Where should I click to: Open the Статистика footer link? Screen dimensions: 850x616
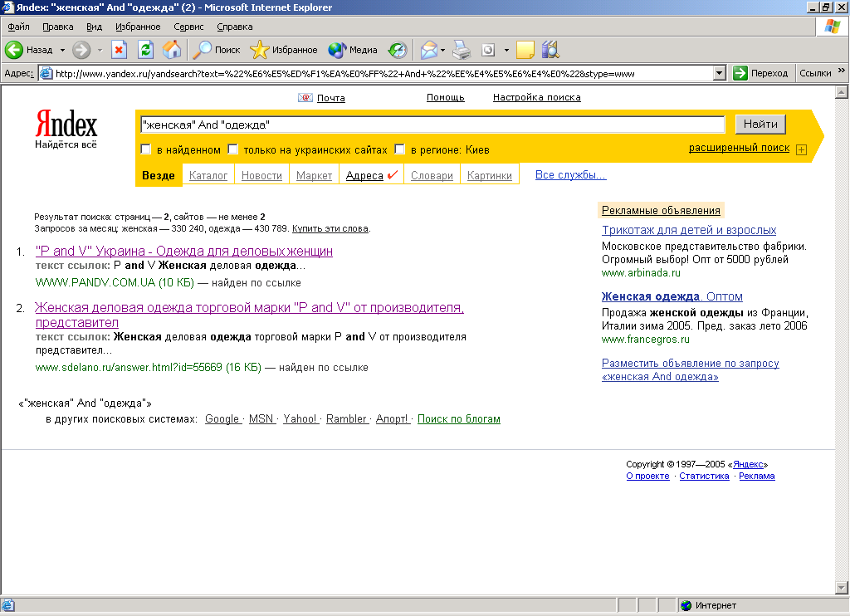(704, 476)
